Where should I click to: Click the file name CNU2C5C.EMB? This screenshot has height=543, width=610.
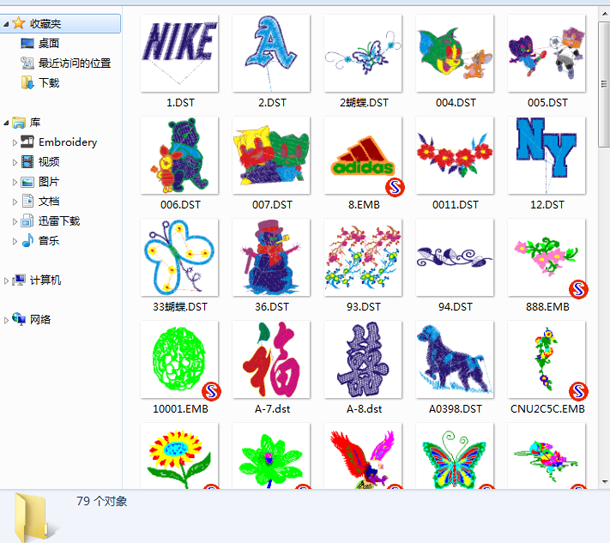coord(547,409)
